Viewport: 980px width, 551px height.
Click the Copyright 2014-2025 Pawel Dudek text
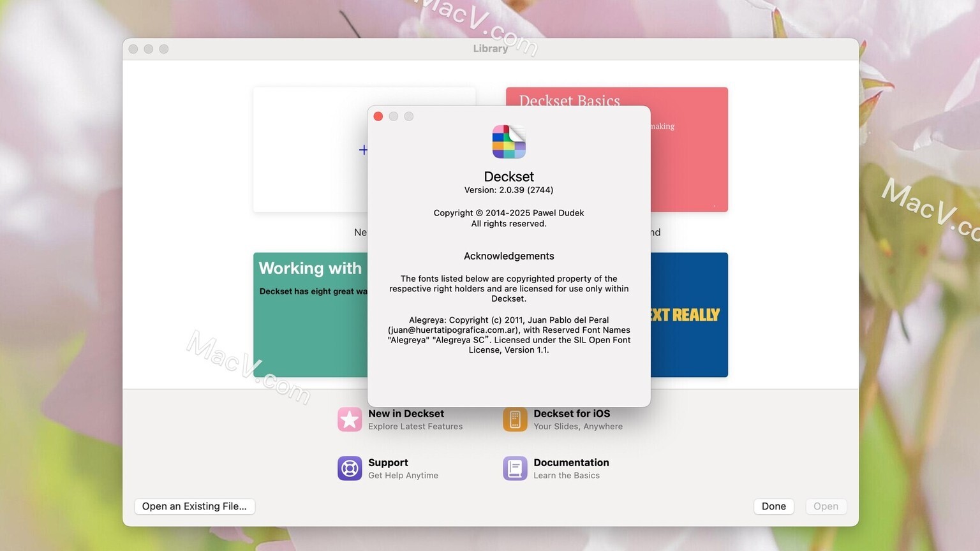[509, 213]
